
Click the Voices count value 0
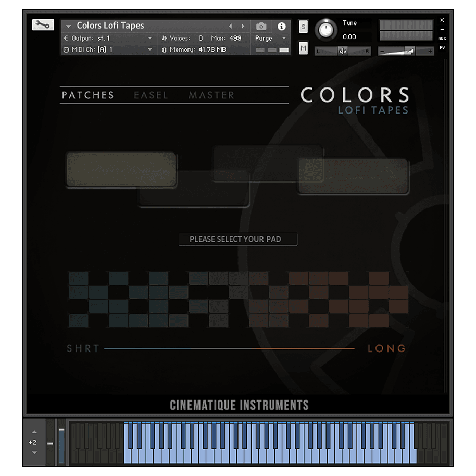click(x=201, y=38)
